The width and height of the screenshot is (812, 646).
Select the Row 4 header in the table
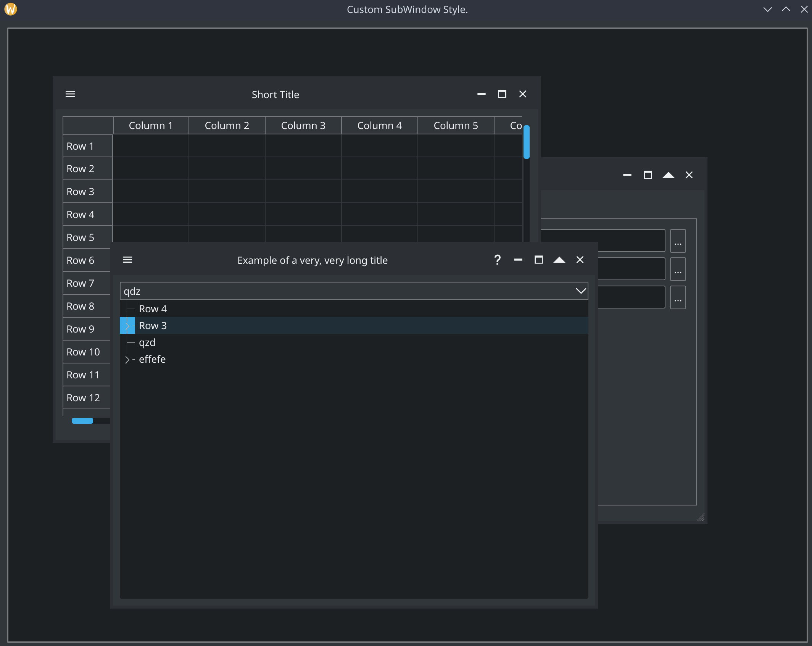pyautogui.click(x=88, y=214)
